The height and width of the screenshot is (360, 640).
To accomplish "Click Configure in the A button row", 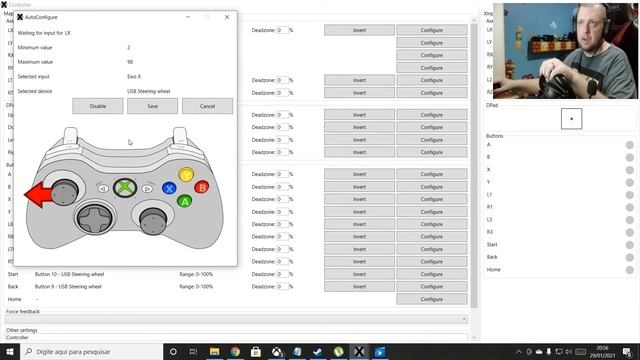I will 431,174.
